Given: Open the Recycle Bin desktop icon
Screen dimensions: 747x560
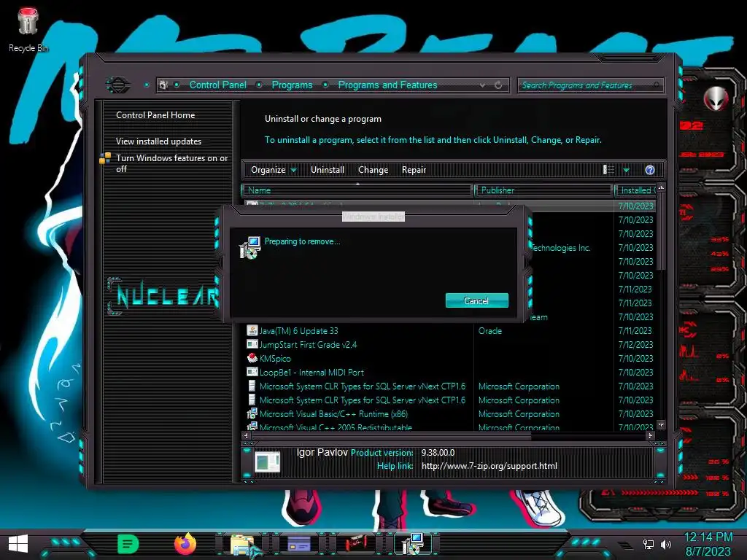Looking at the screenshot, I should pos(28,29).
